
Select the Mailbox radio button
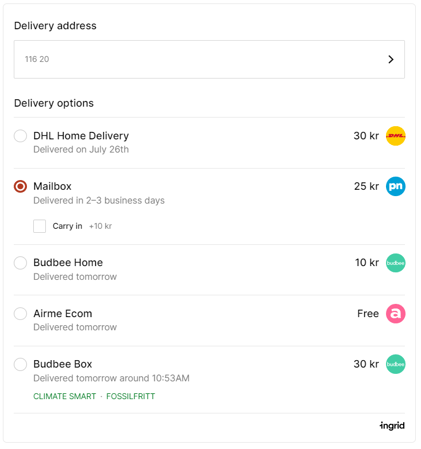coord(20,186)
